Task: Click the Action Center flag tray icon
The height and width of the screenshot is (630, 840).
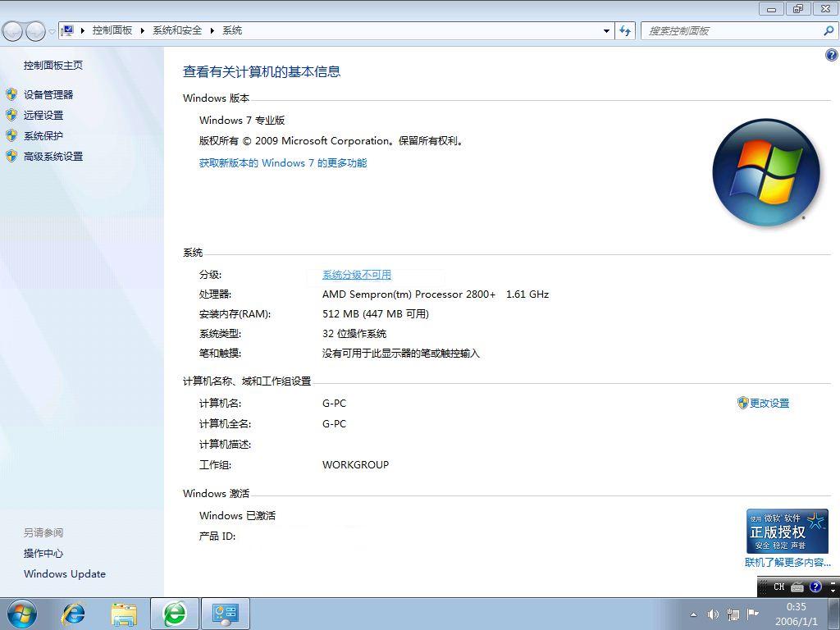Action: 753,614
